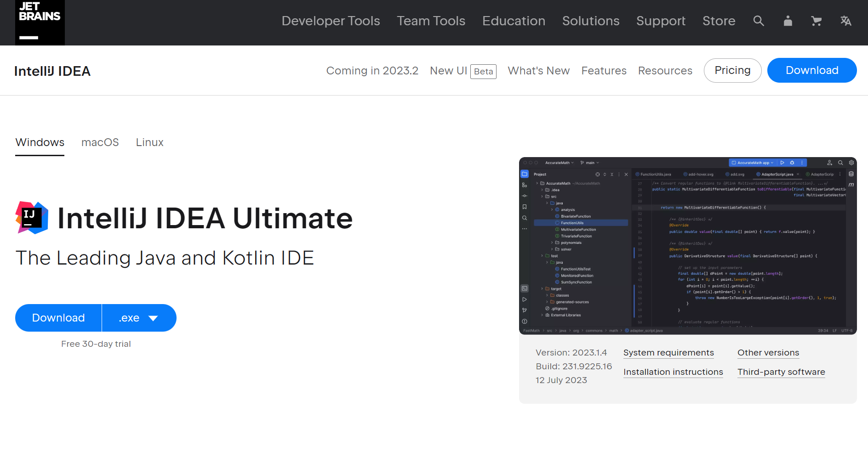Click the language switcher icon
This screenshot has width=868, height=463.
846,21
